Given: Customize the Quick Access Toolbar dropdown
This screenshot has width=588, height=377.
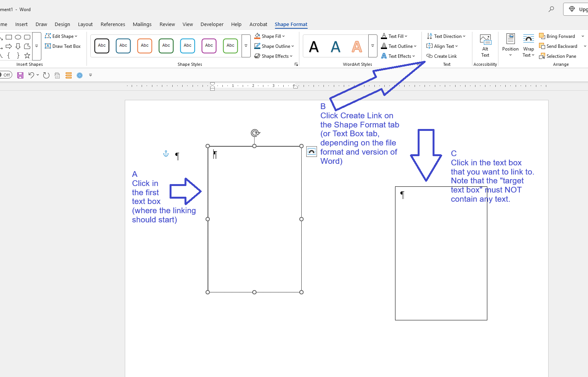Looking at the screenshot, I should pos(91,75).
